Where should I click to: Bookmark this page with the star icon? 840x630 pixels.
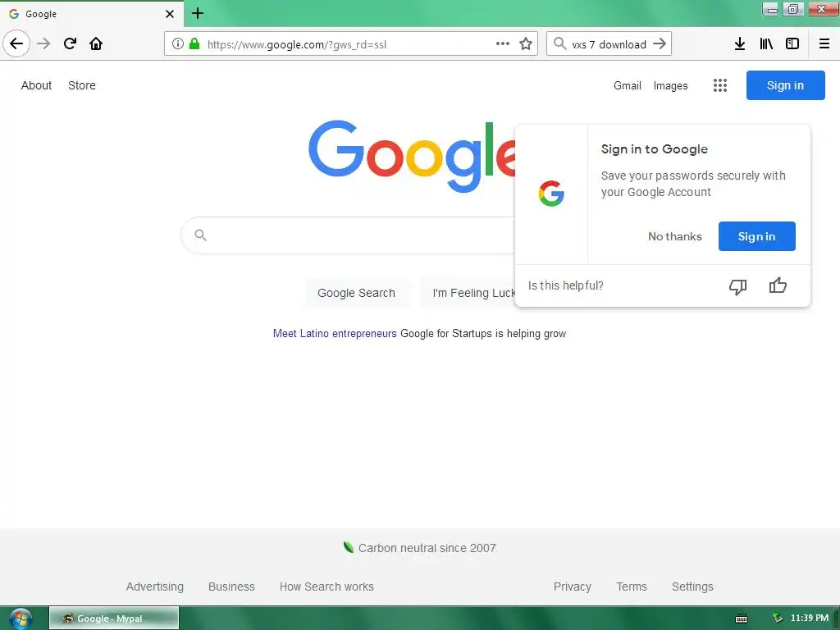tap(526, 44)
